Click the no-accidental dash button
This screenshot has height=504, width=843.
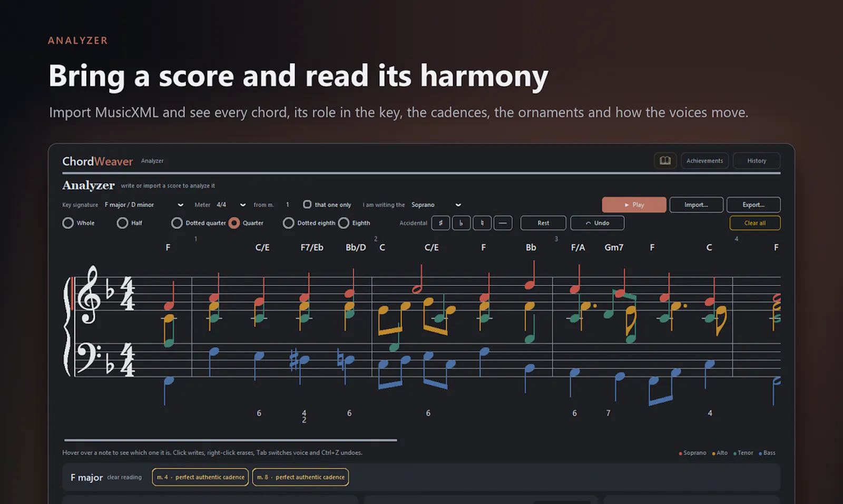coord(503,223)
